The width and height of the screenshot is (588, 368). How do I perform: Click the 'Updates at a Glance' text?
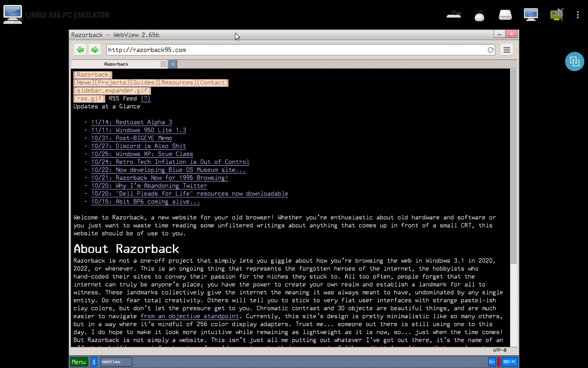click(107, 106)
